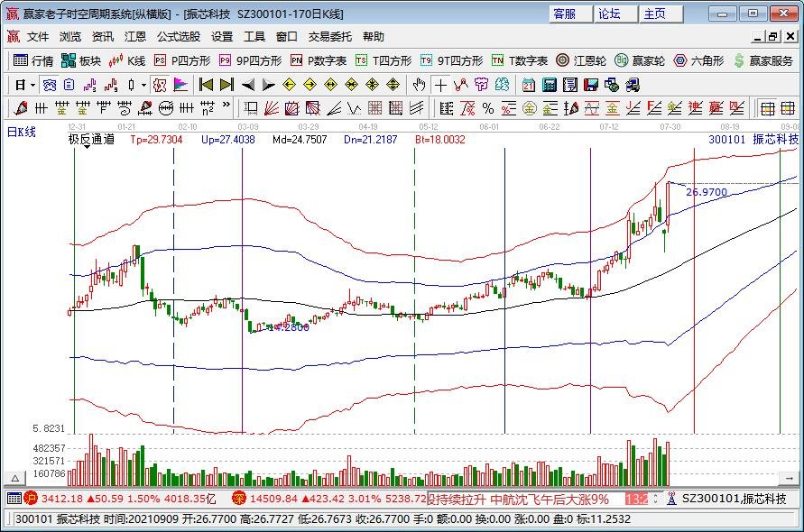Screen dimensions: 804x532
Task: Toggle the hand pan tool
Action: tap(418, 84)
